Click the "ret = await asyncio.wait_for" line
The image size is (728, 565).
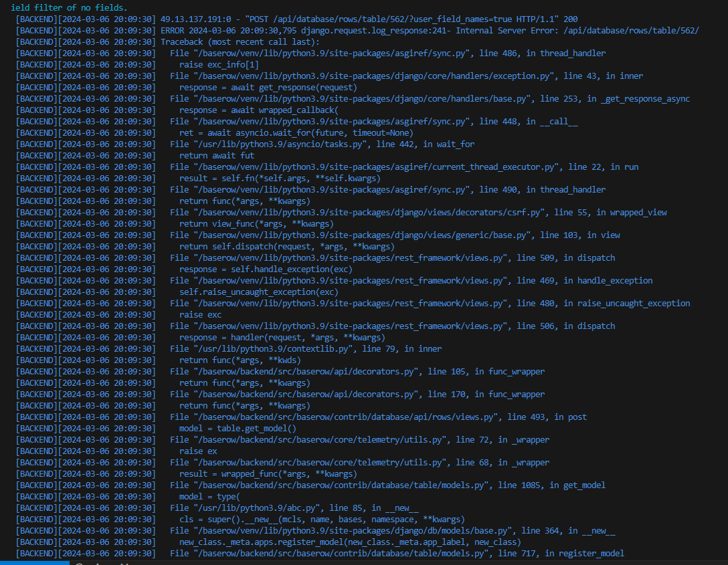point(296,132)
